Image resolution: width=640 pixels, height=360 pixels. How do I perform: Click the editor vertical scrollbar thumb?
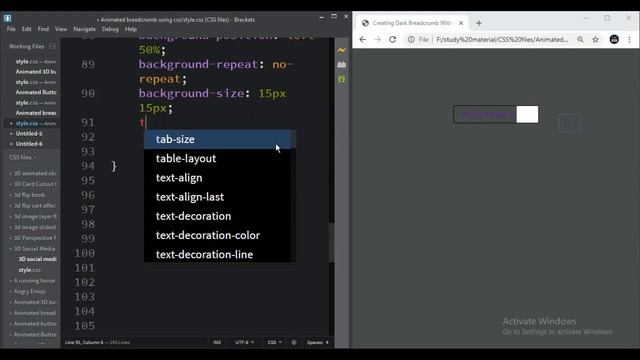[x=331, y=242]
